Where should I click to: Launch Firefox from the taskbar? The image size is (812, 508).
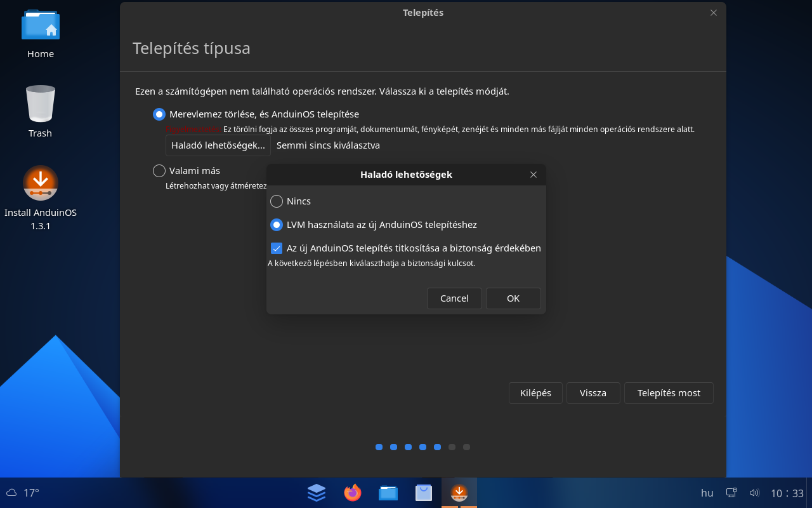click(352, 493)
